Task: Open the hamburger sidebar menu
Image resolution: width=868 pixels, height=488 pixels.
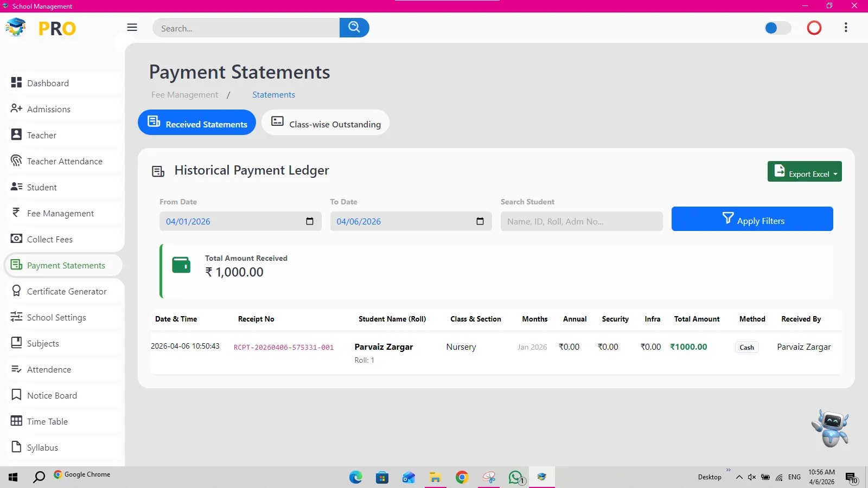Action: (x=132, y=28)
